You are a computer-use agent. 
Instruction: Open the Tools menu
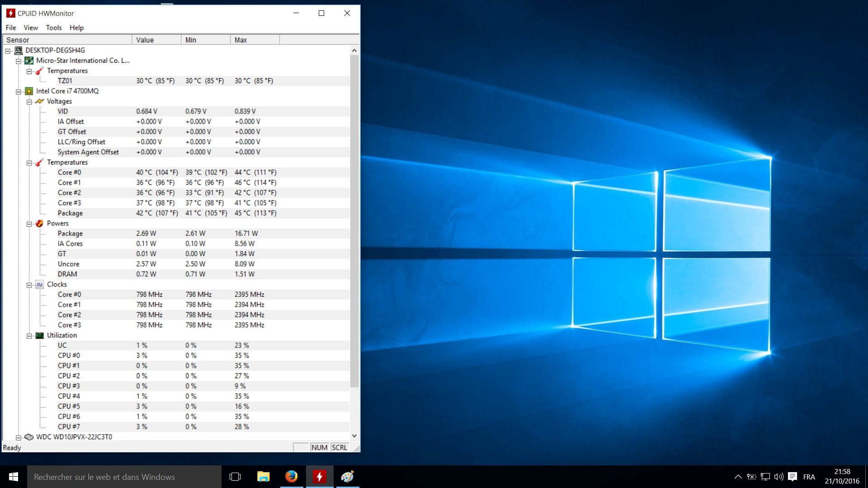pyautogui.click(x=53, y=28)
